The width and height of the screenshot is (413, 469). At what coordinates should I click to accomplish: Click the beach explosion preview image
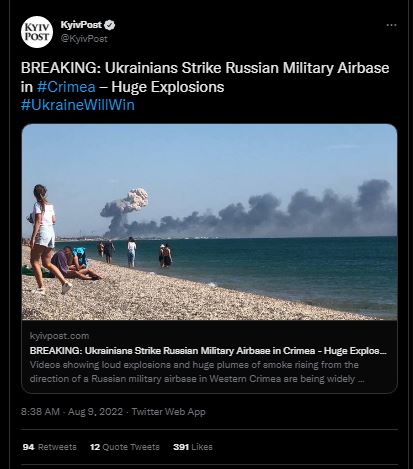click(209, 222)
